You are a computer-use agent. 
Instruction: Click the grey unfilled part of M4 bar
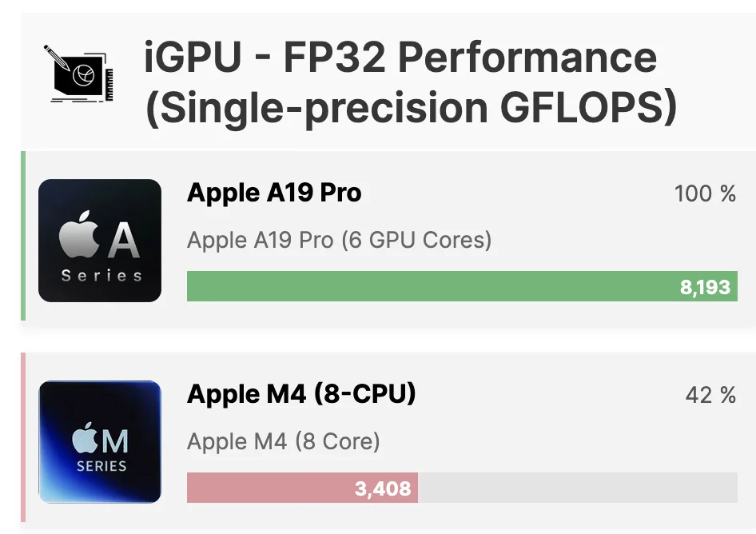pyautogui.click(x=575, y=488)
